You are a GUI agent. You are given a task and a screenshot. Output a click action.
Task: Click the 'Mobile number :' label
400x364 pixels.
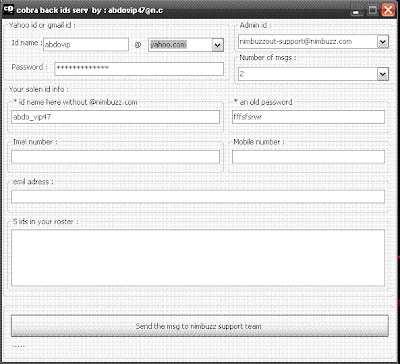(259, 142)
